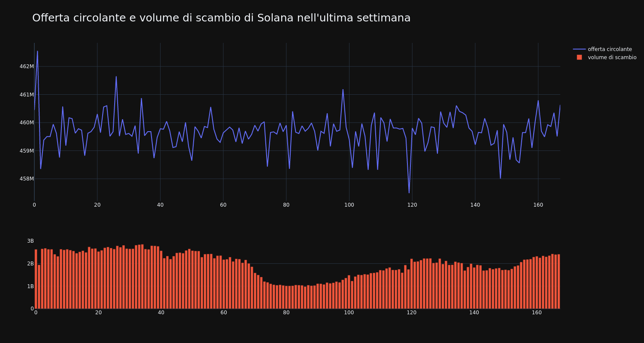
Task: Click the chart title about Solana
Action: [221, 18]
